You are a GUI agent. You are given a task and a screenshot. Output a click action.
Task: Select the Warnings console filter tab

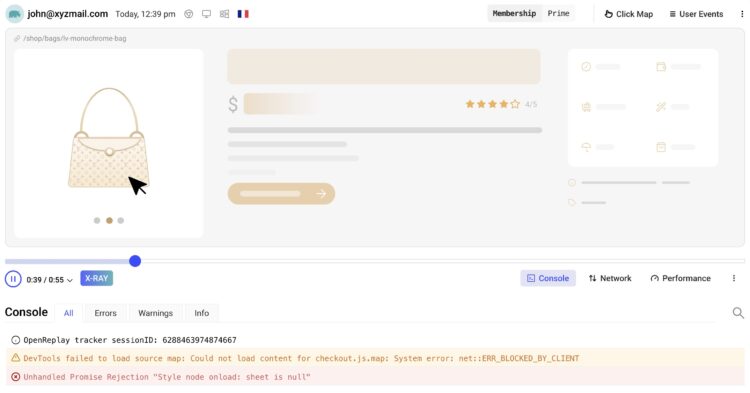click(x=155, y=313)
